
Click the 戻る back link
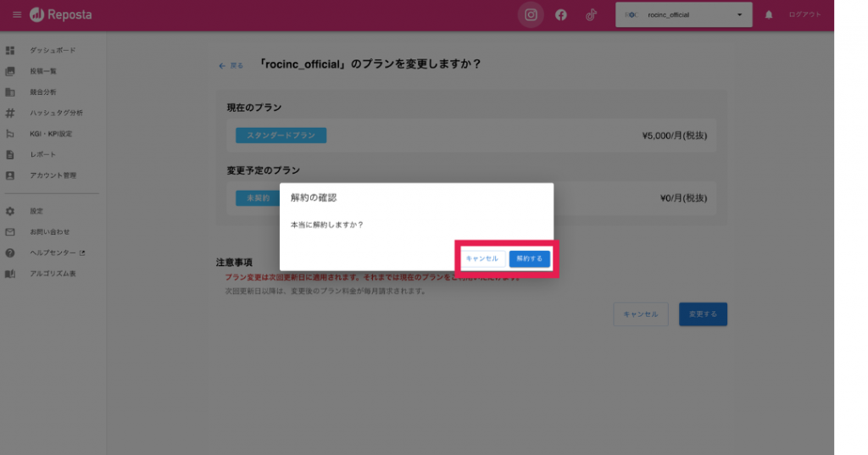tap(231, 65)
